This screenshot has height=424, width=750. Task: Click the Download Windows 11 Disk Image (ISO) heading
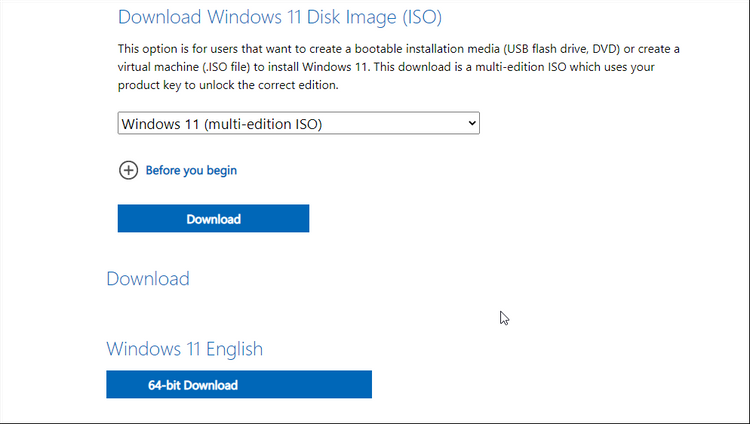click(x=279, y=17)
